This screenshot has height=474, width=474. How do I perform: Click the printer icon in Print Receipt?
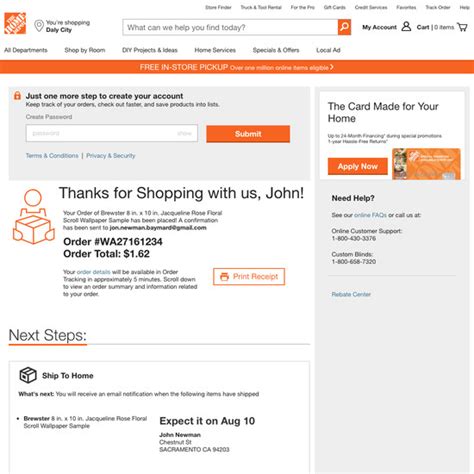[224, 277]
